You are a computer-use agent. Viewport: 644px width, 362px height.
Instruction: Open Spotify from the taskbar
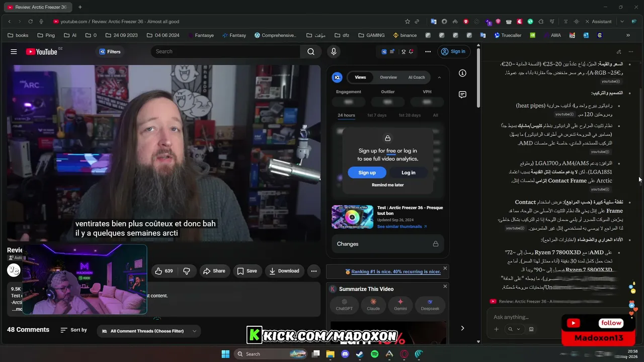tap(374, 354)
